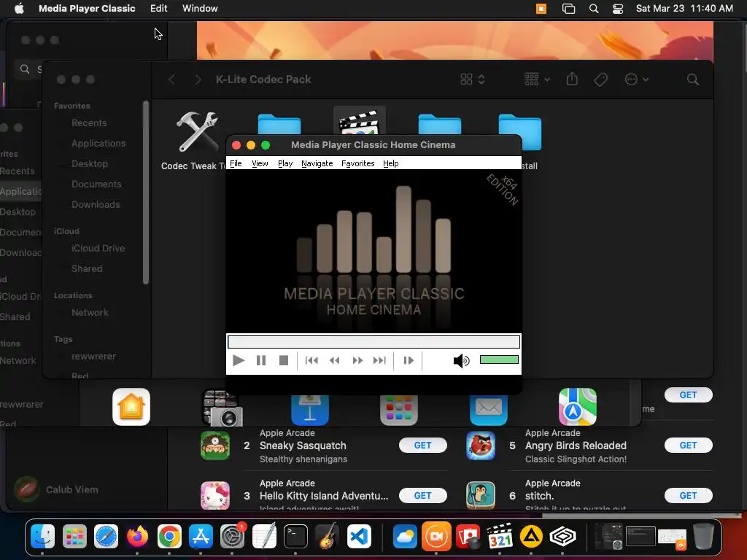The image size is (747, 560).
Task: Skip to previous track in player controls
Action: point(311,360)
